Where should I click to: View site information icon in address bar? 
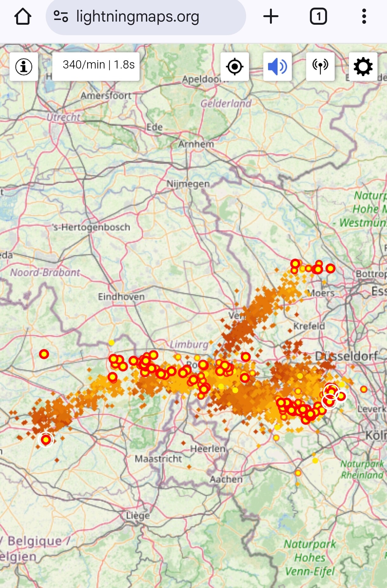coord(61,16)
